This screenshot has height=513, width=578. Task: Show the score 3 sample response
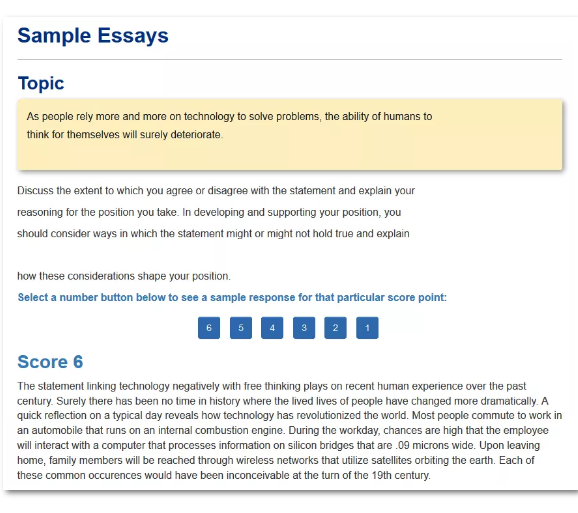click(x=304, y=328)
